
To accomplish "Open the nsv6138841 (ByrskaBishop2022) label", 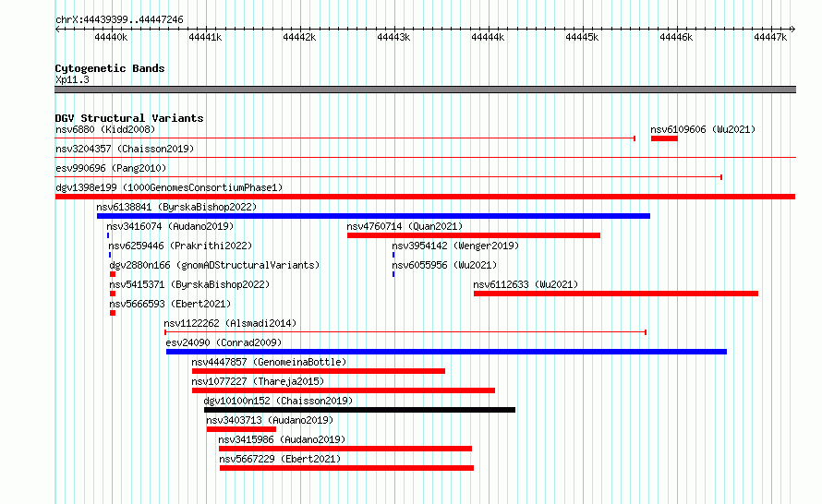I will [176, 207].
